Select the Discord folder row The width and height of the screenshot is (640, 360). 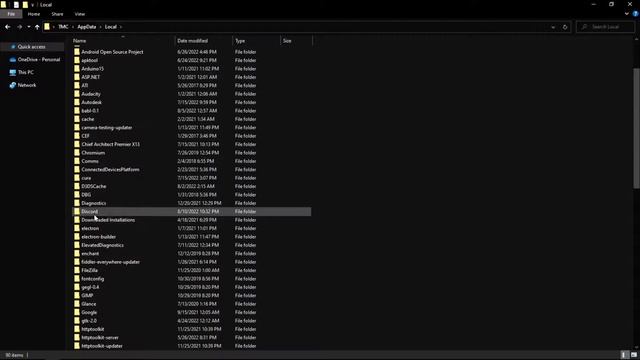coord(191,211)
